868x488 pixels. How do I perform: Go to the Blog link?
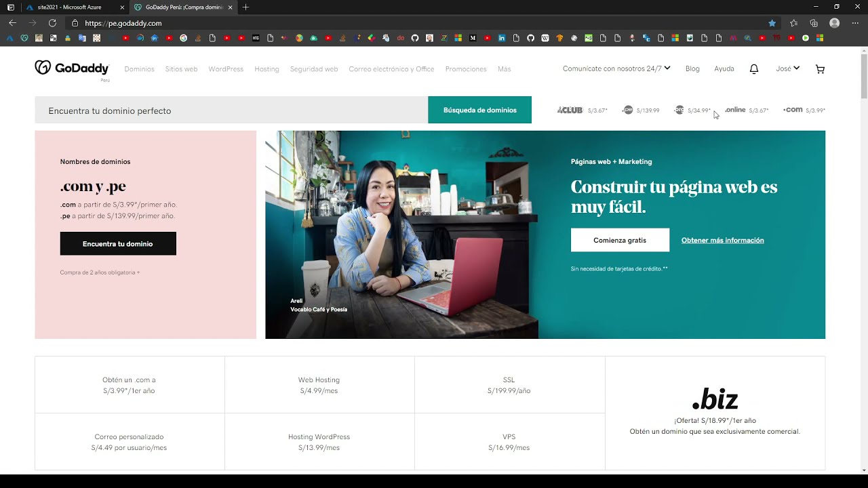[692, 69]
